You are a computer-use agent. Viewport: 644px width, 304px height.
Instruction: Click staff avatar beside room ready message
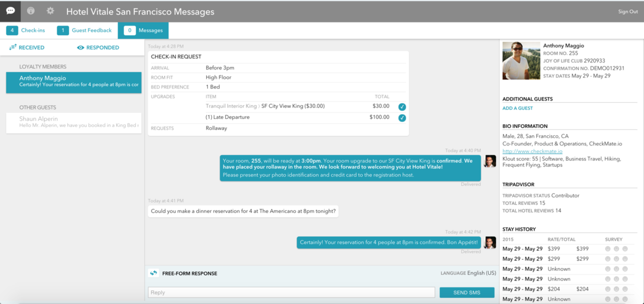coord(490,161)
